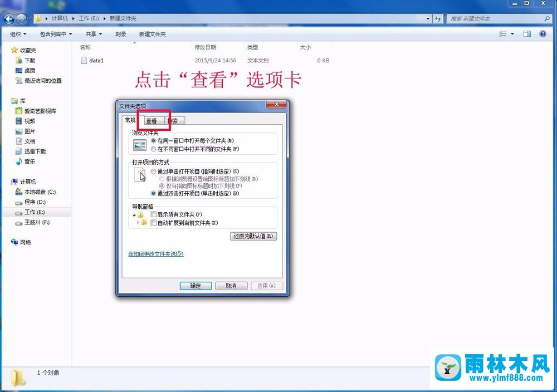Open how to change folder options link
This screenshot has width=557, height=392.
tap(156, 254)
